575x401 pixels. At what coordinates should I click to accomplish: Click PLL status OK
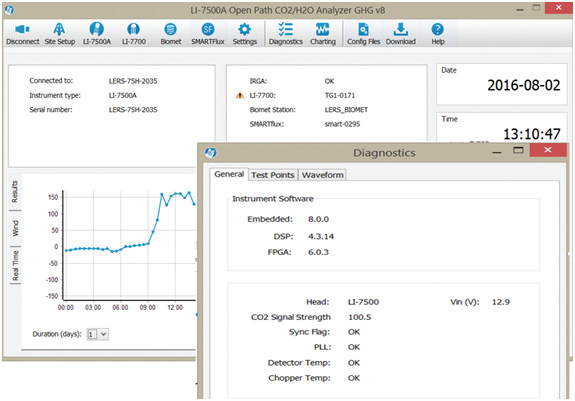point(354,347)
